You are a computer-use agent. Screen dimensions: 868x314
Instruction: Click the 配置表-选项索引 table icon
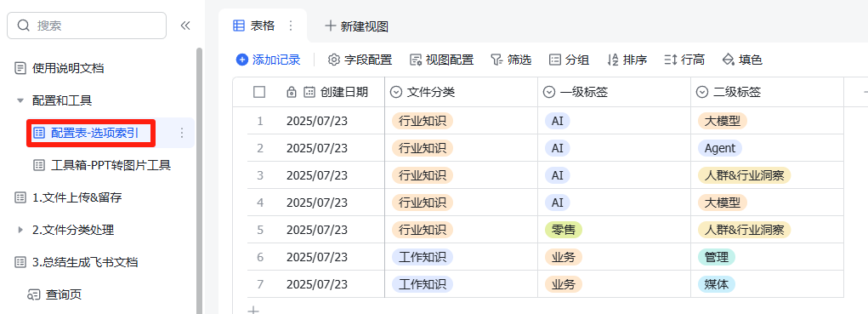[x=39, y=133]
